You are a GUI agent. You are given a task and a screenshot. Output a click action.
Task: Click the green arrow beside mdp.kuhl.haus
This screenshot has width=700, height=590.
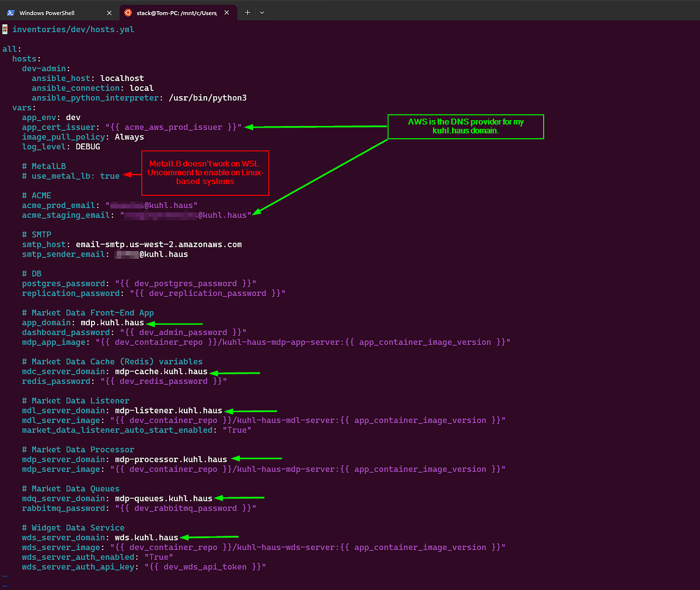(x=174, y=324)
